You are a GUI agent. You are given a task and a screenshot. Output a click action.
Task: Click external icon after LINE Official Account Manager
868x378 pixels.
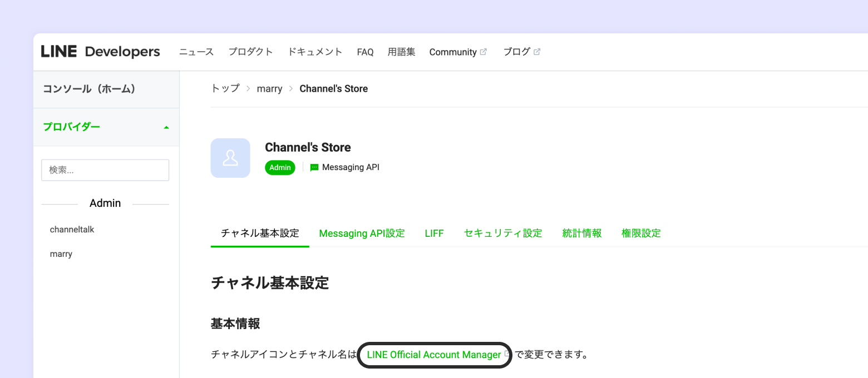[506, 354]
